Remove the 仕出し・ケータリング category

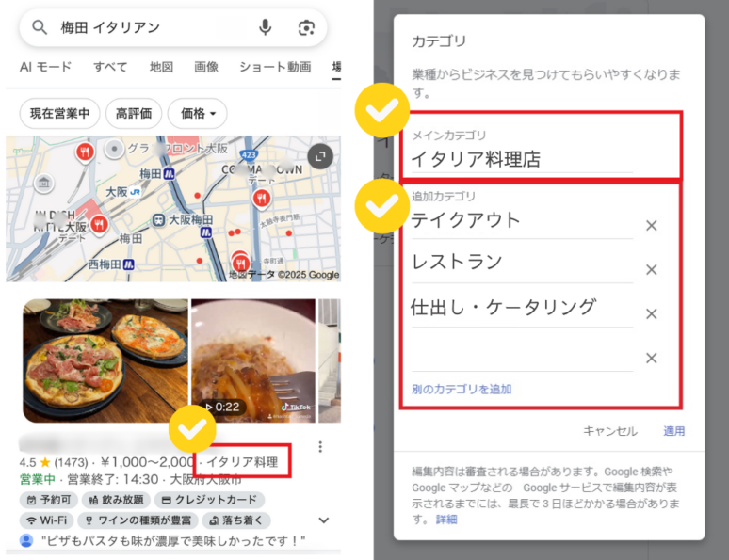point(652,314)
